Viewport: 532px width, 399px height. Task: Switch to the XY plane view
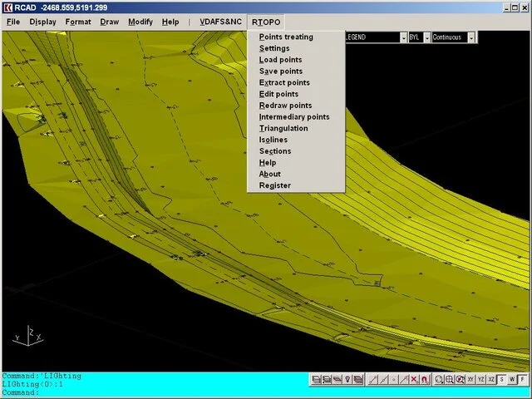click(x=470, y=379)
